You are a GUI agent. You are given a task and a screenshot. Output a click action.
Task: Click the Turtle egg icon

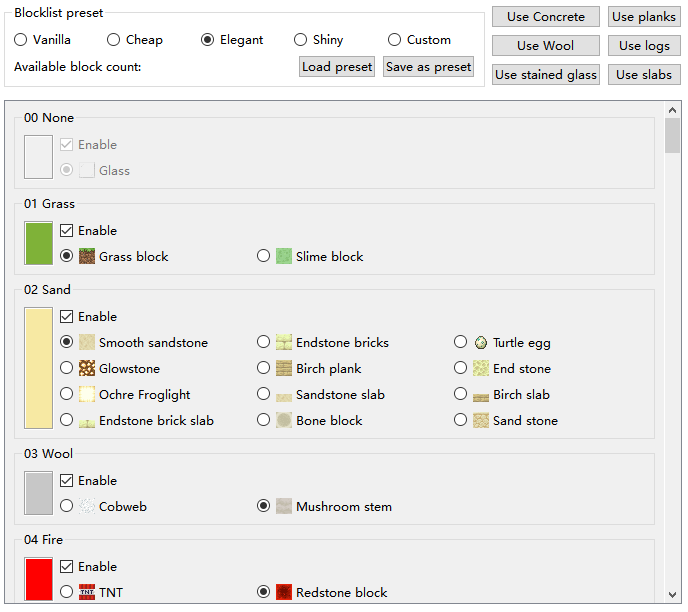point(481,342)
